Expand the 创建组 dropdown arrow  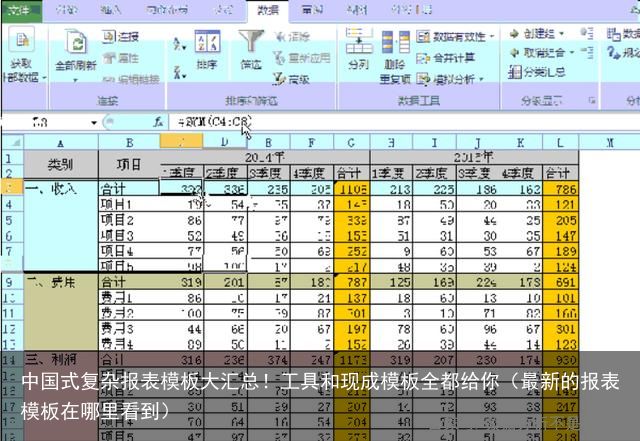pyautogui.click(x=561, y=33)
